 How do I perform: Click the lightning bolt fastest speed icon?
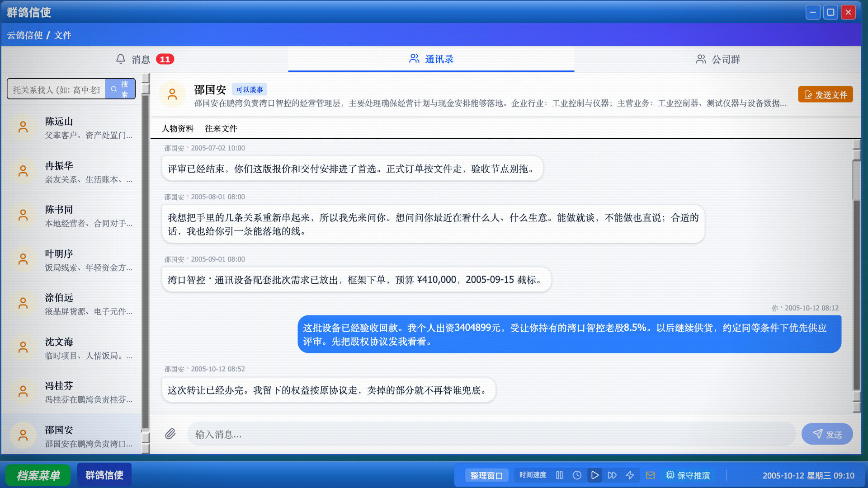tap(630, 475)
